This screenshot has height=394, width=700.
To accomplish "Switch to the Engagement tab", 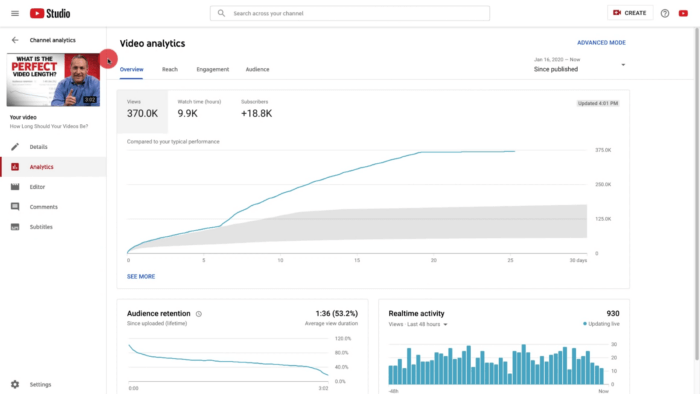I will pos(212,70).
